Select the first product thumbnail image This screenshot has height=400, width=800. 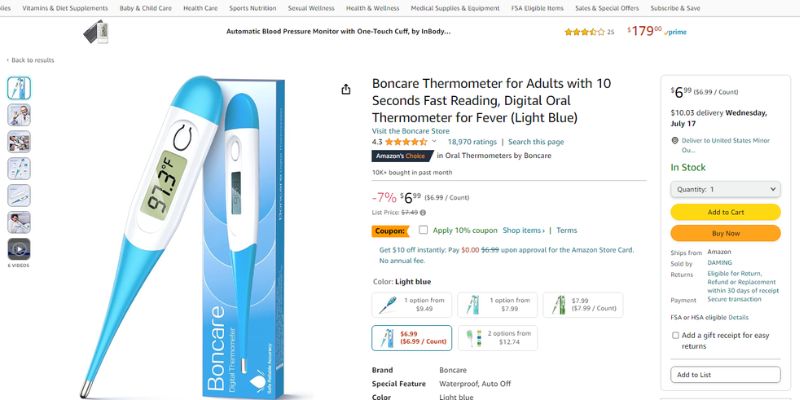point(19,87)
